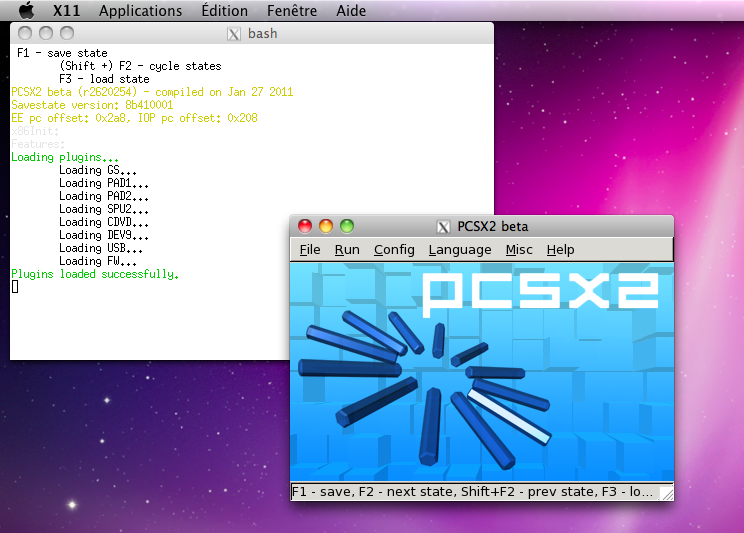Viewport: 744px width, 533px height.
Task: Click the X11 icon in PCSX2 title bar
Action: (443, 227)
